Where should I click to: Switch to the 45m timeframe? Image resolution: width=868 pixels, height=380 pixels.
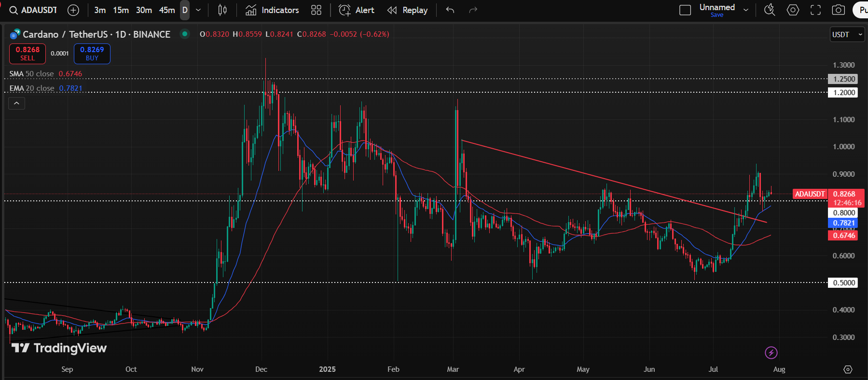[x=167, y=10]
